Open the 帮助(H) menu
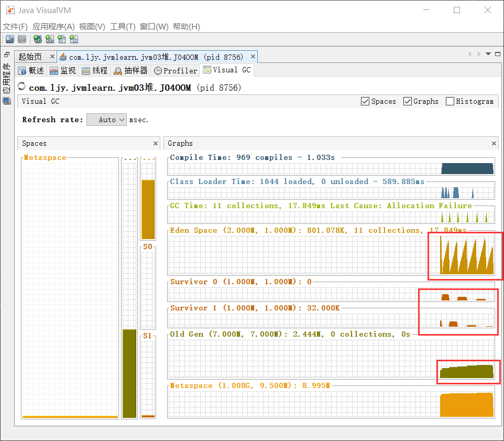The image size is (504, 441). click(x=187, y=26)
